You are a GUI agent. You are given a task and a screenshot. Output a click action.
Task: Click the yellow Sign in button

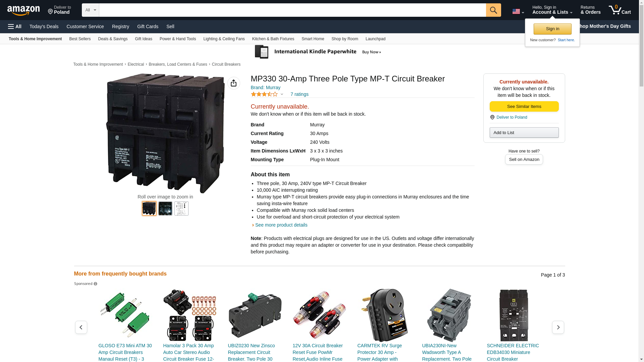pos(552,29)
